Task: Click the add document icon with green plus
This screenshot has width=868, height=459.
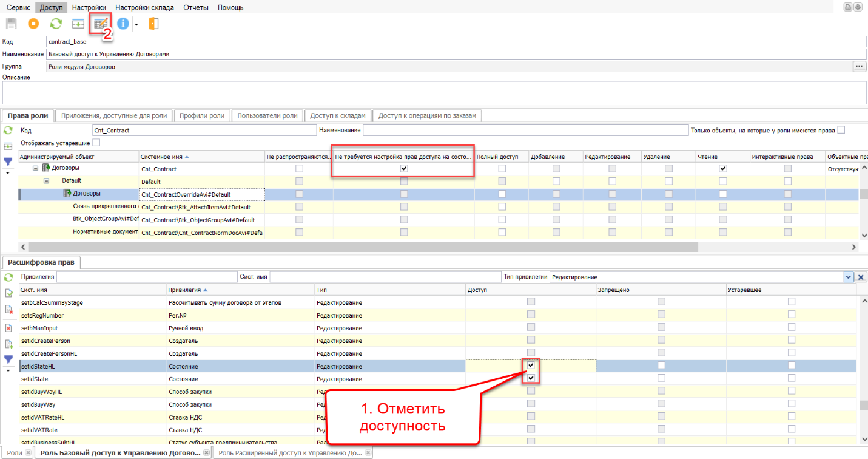Action: [x=8, y=344]
